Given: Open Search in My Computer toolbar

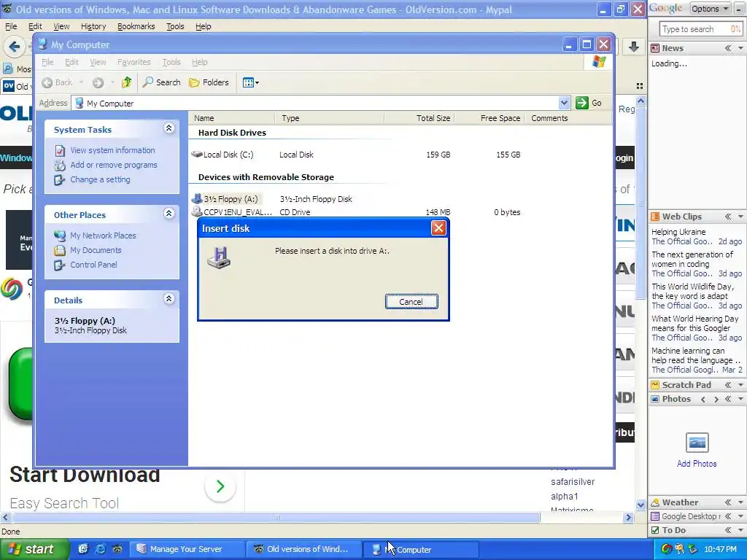Looking at the screenshot, I should (162, 82).
